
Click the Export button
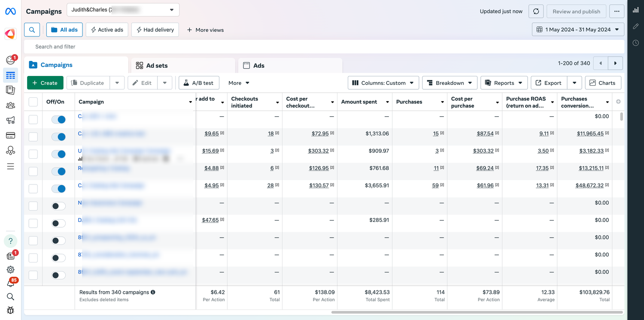point(549,83)
